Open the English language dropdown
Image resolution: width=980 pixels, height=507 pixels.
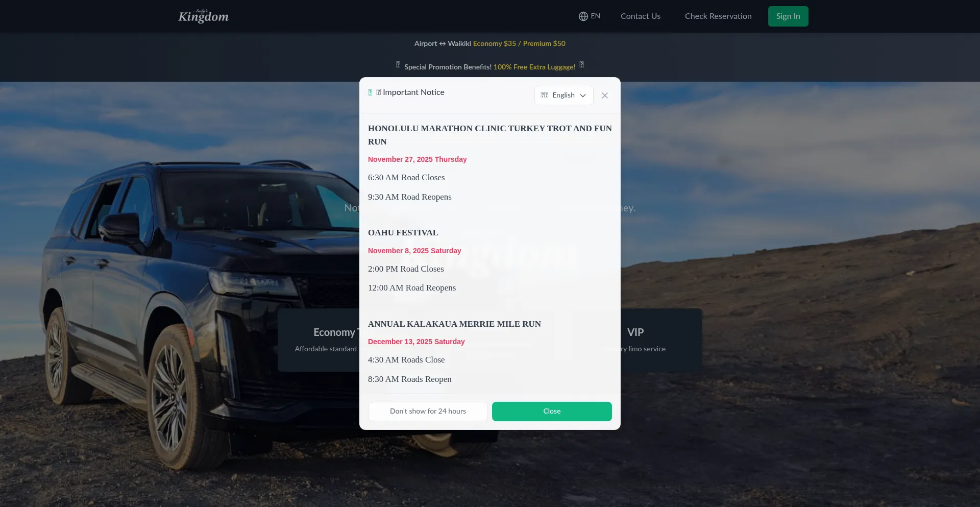563,95
